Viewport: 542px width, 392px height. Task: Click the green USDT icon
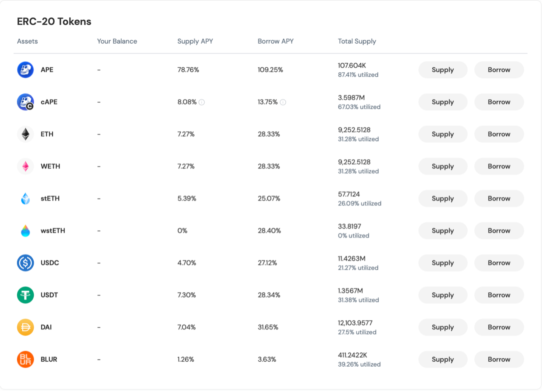pos(25,295)
